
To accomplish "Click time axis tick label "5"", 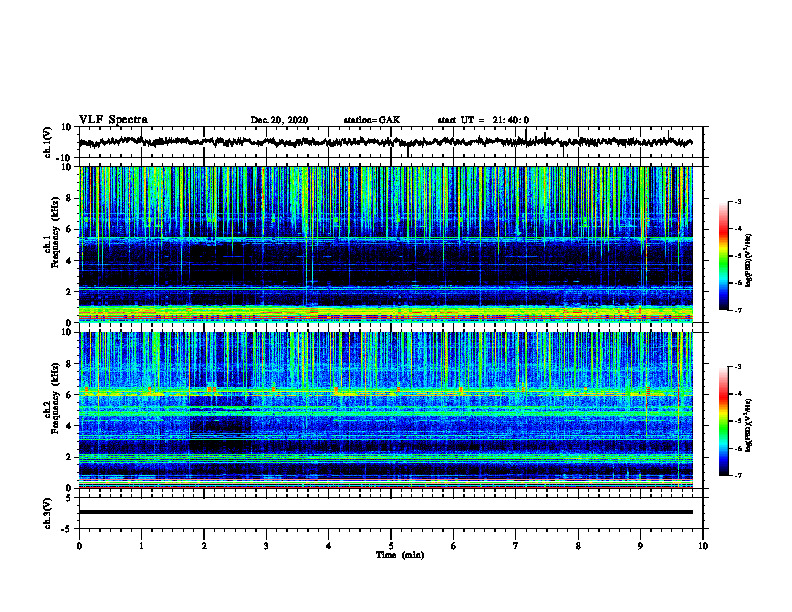I will (x=391, y=546).
